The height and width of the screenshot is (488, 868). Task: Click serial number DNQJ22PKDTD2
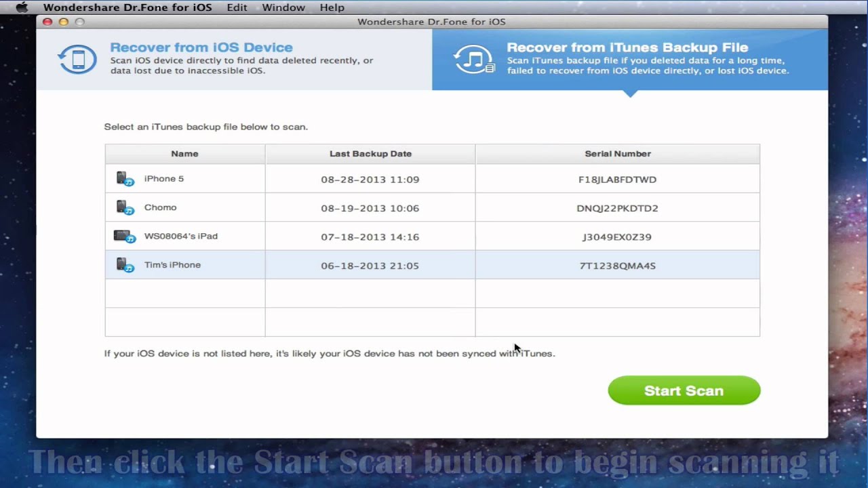click(618, 208)
